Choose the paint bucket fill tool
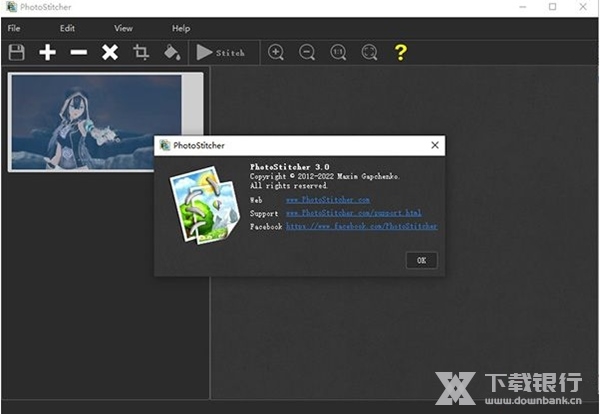The image size is (600, 414). click(x=171, y=52)
